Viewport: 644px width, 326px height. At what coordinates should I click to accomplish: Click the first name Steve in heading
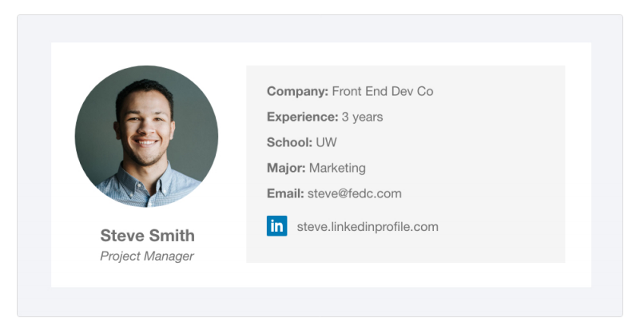tap(122, 236)
